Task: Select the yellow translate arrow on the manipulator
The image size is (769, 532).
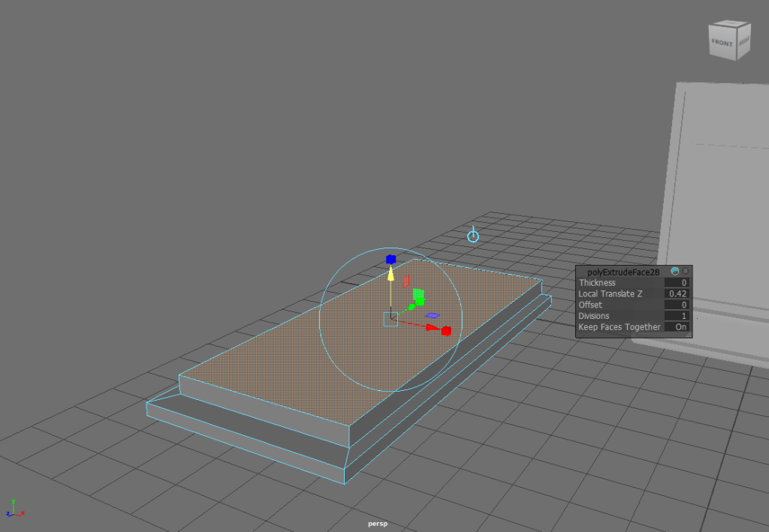Action: click(391, 275)
